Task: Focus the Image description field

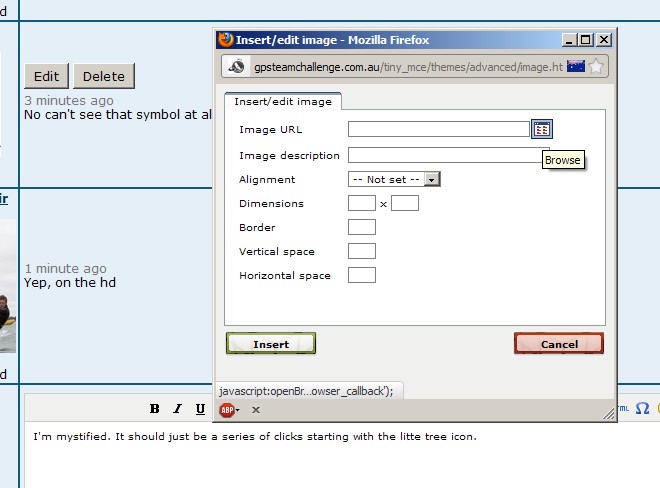Action: (x=444, y=155)
